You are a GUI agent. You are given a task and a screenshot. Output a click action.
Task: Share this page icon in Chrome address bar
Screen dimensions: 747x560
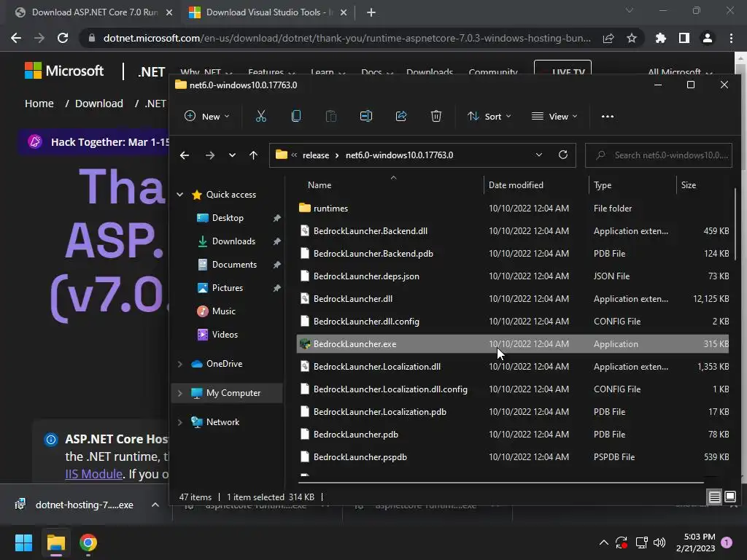point(608,38)
